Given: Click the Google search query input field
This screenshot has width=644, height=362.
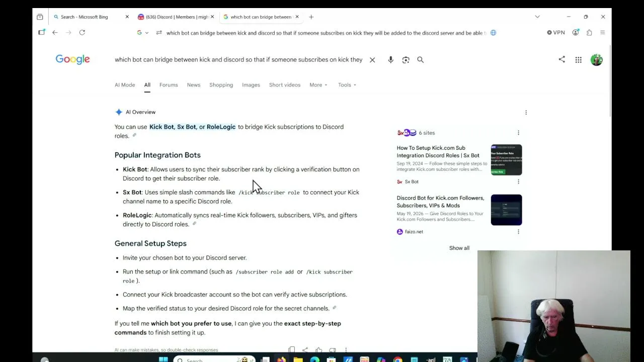Looking at the screenshot, I should coord(238,60).
